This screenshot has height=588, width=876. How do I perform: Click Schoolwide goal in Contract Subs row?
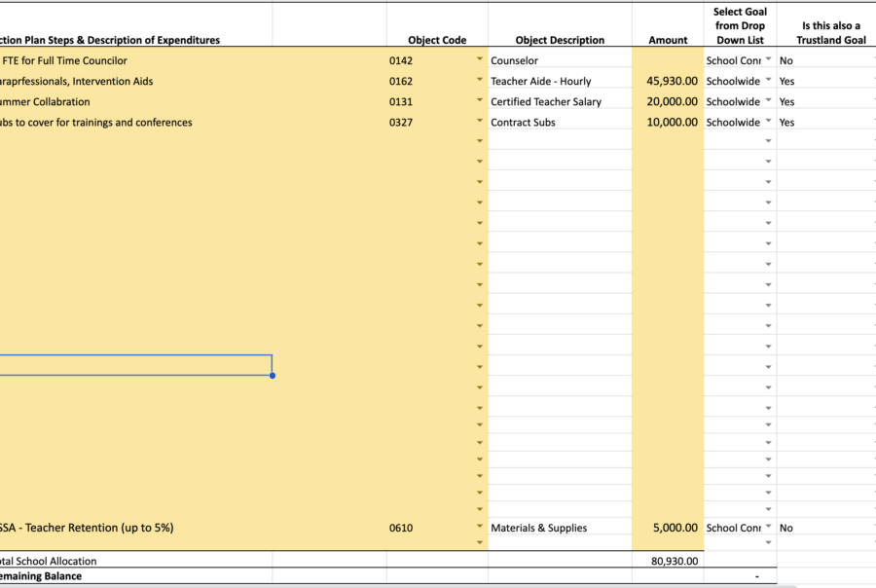pyautogui.click(x=733, y=123)
